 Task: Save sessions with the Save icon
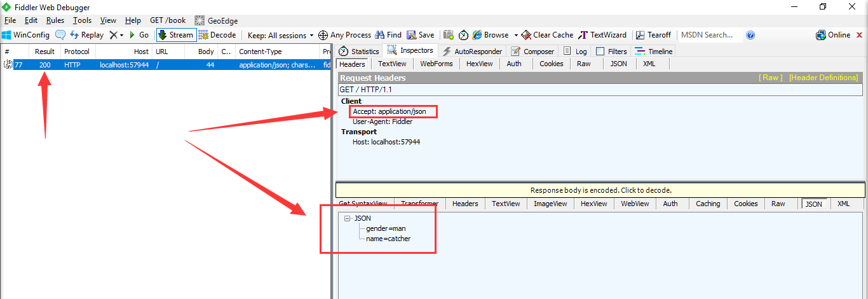click(x=421, y=35)
